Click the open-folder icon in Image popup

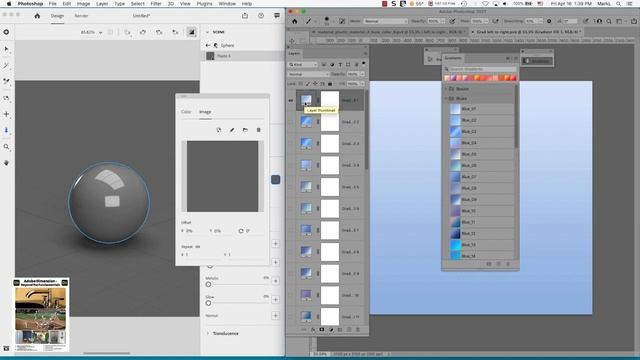click(245, 130)
